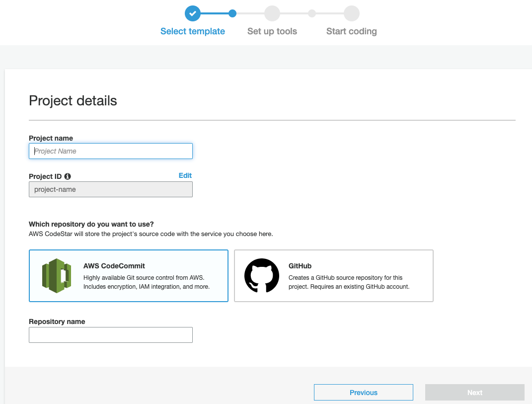This screenshot has height=404, width=532.
Task: Click the Set up tools step circle
Action: 272,13
